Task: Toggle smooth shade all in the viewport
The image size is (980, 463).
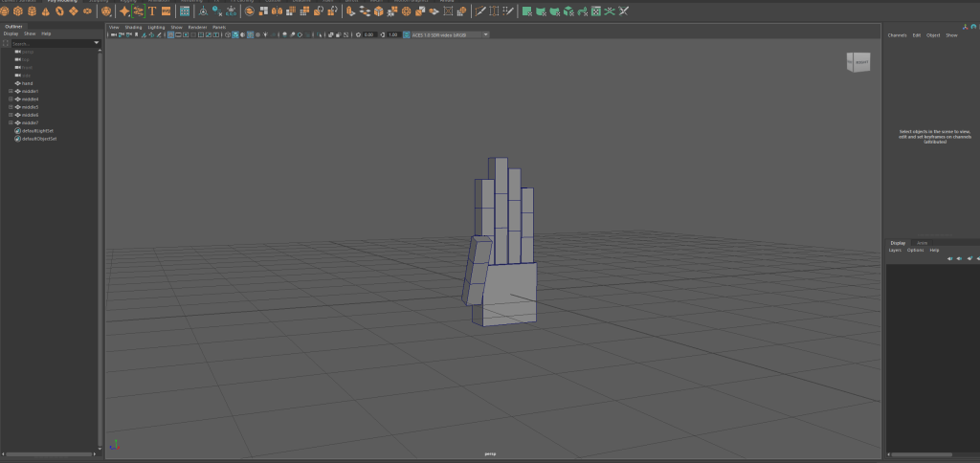Action: (235, 34)
